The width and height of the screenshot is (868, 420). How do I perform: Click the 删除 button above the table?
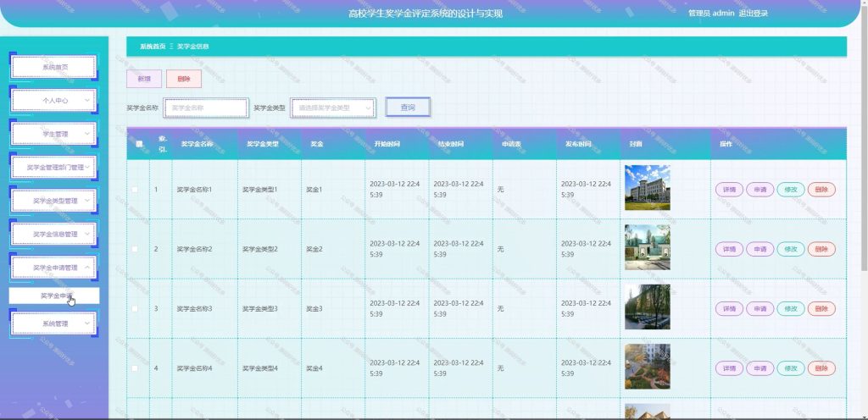pyautogui.click(x=184, y=79)
